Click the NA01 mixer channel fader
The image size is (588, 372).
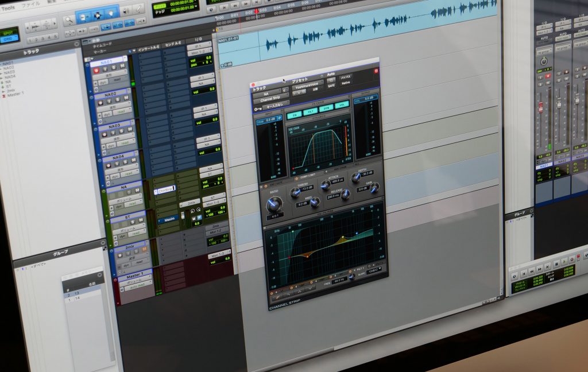(540, 107)
